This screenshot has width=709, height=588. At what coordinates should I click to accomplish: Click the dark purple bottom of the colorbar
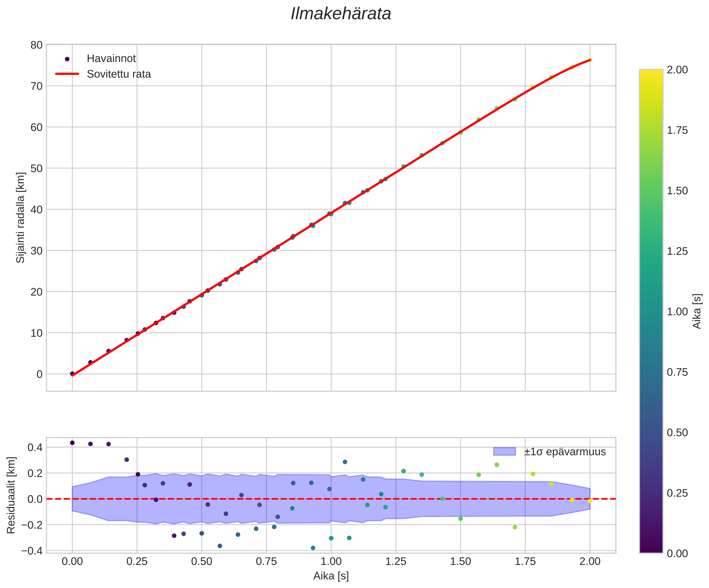pyautogui.click(x=651, y=550)
